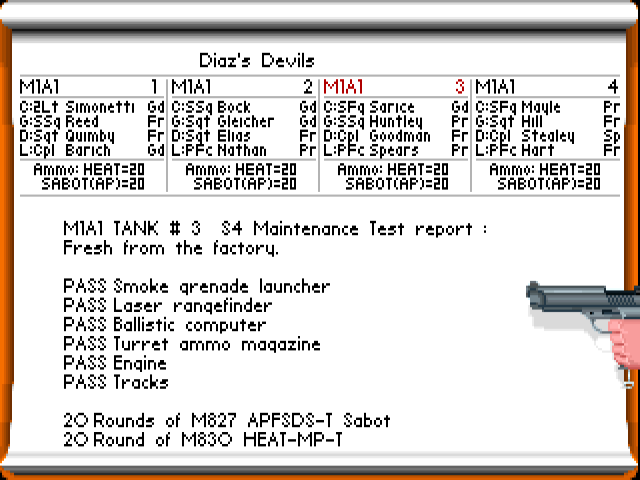Screen dimensions: 640x480
Task: Pick driver Cpl Stealey in tank 4
Action: 525,136
